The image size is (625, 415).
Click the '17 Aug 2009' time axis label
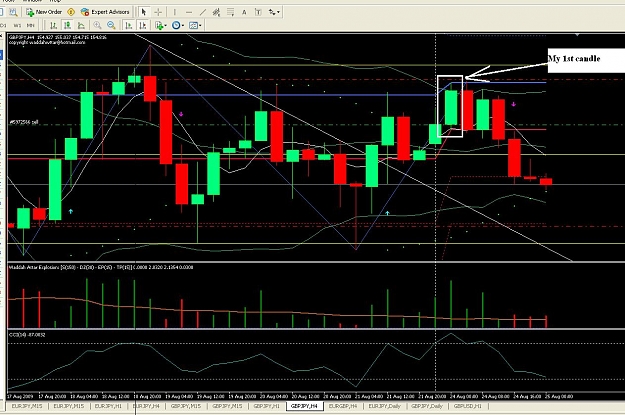(20, 396)
